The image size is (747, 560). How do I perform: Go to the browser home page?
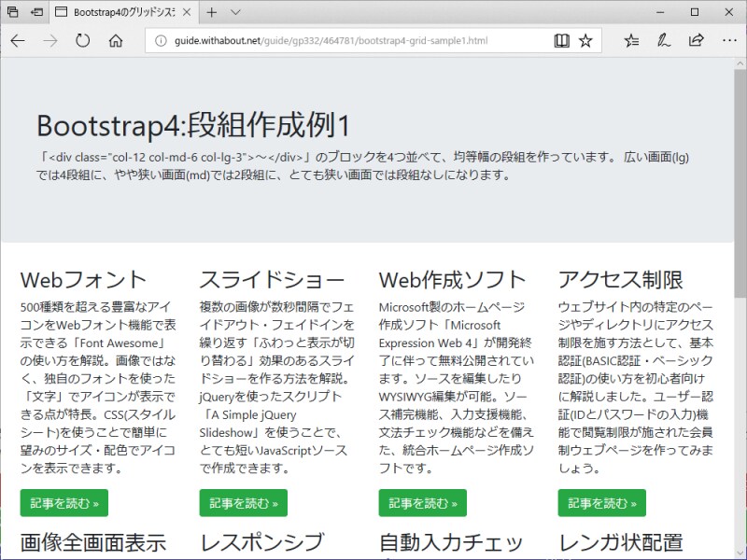pyautogui.click(x=115, y=41)
